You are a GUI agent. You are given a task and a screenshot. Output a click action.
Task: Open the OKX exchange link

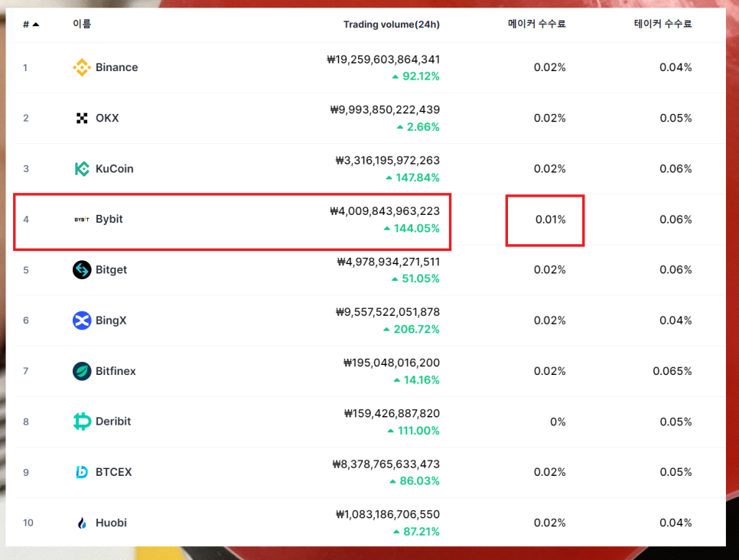coord(107,118)
